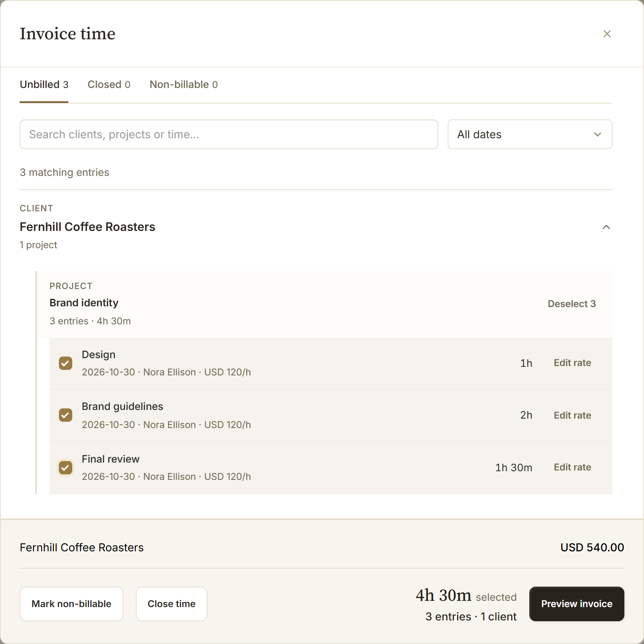The image size is (644, 644).
Task: Uncheck the Brand guidelines entry checkbox
Action: coord(66,415)
